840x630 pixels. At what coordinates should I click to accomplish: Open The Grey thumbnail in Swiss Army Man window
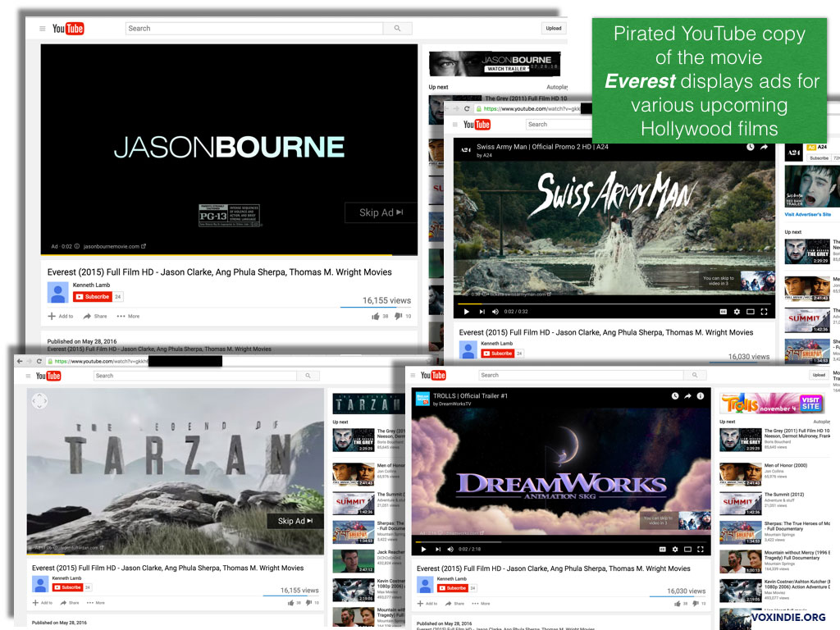point(807,252)
